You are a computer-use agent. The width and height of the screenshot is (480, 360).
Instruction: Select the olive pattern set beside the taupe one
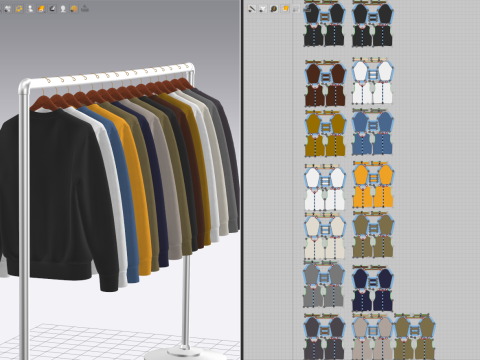[x=415, y=337]
